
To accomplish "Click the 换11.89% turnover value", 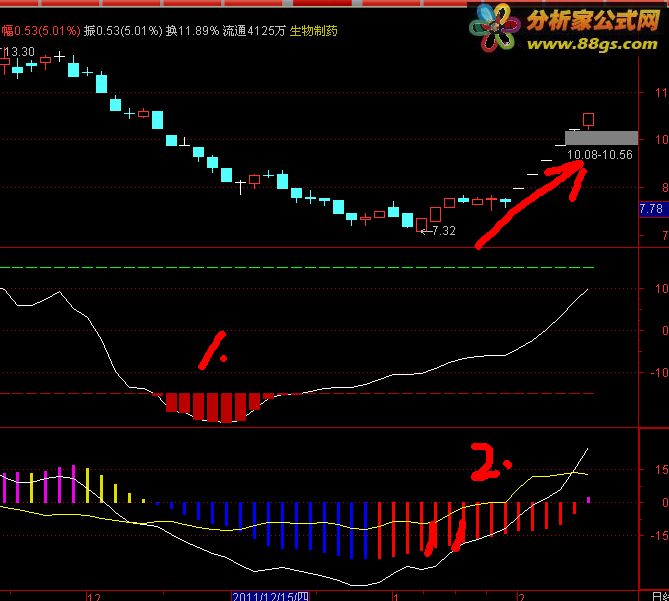I will pos(192,31).
